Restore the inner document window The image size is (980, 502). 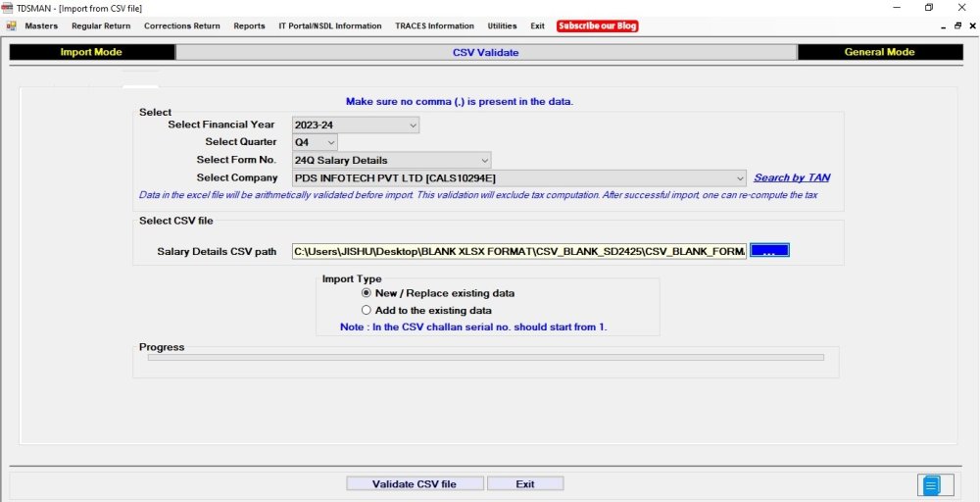click(957, 26)
